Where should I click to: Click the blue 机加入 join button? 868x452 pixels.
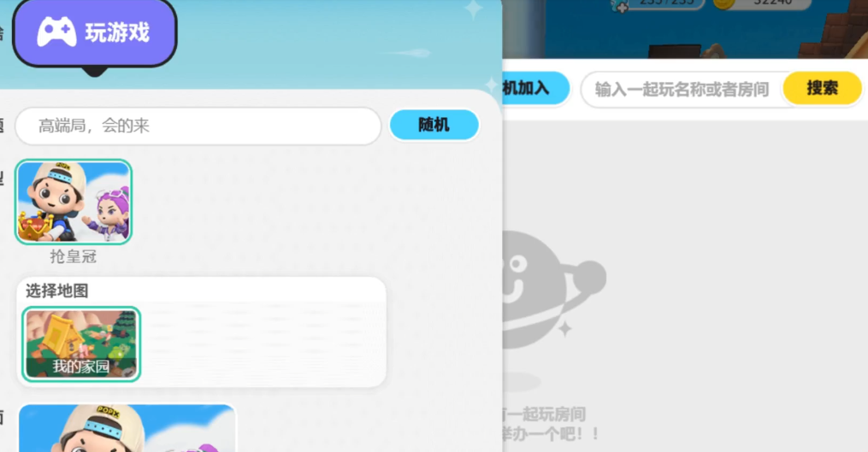(x=535, y=88)
